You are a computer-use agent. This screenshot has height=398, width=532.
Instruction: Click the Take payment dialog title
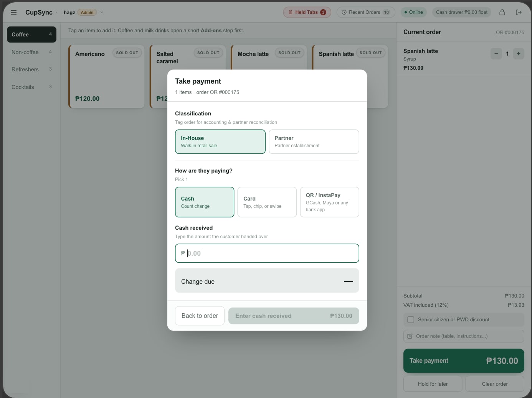coord(198,81)
